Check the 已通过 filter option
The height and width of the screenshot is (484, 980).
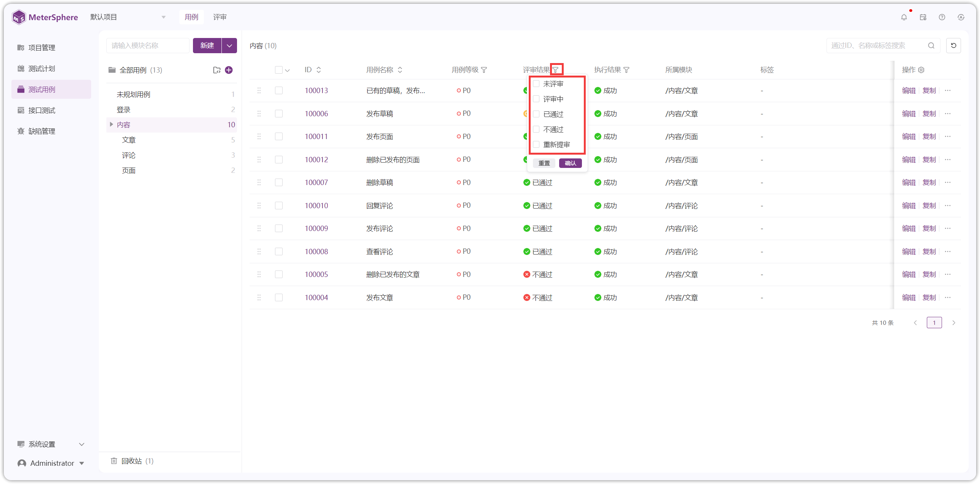click(x=536, y=114)
